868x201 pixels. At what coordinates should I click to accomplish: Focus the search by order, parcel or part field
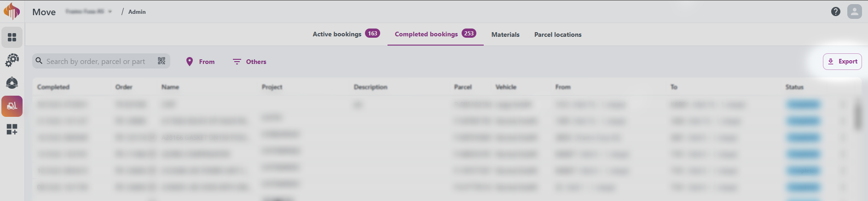tap(96, 61)
